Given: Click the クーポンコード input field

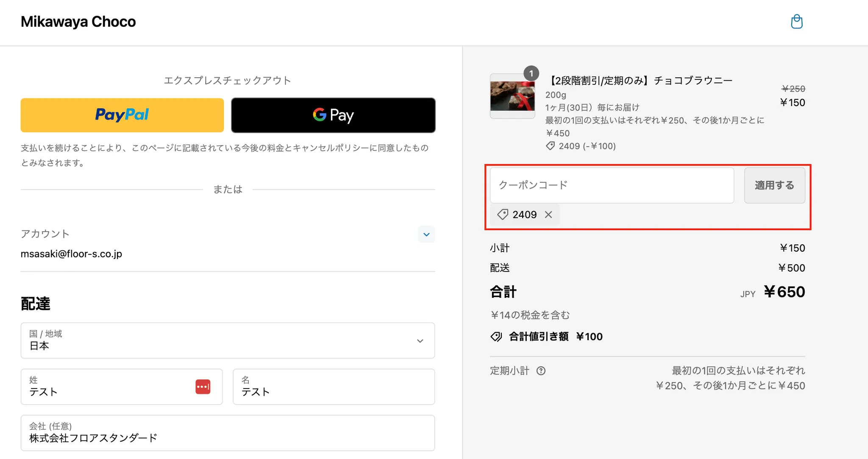Looking at the screenshot, I should pos(612,185).
